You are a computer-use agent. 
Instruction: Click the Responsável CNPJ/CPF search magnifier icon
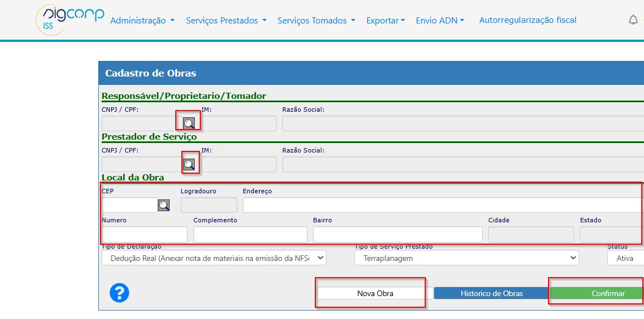click(x=189, y=123)
